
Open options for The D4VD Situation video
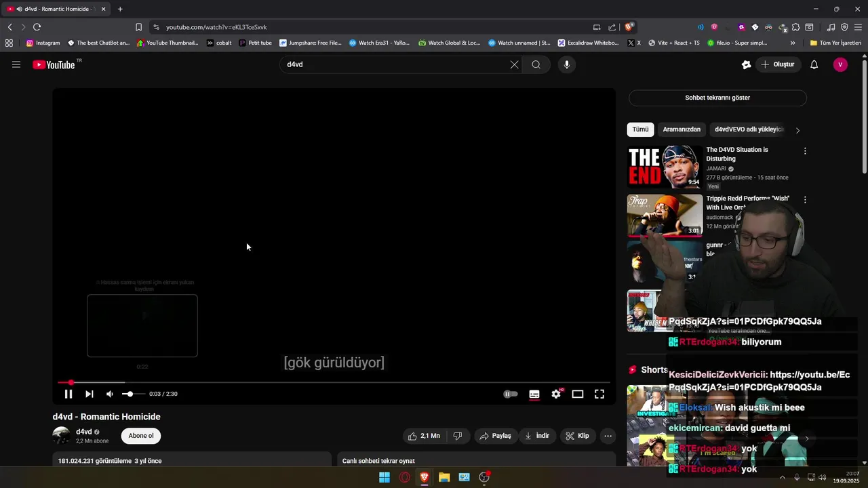click(805, 151)
